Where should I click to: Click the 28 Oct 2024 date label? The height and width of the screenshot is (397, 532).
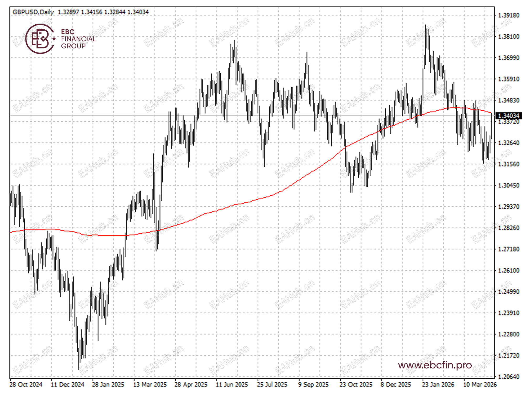pos(26,384)
